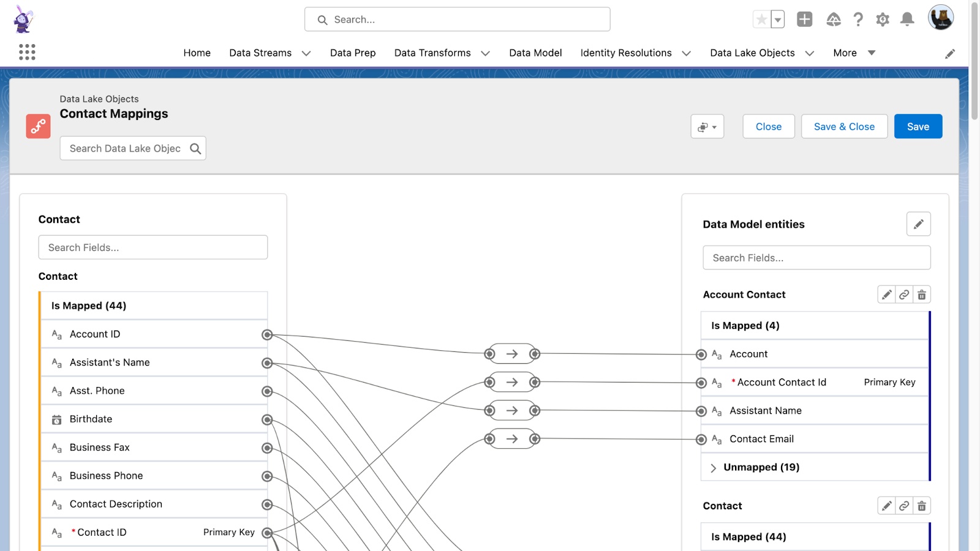Edit the Contact entity with pencil icon
This screenshot has width=980, height=551.
point(886,506)
